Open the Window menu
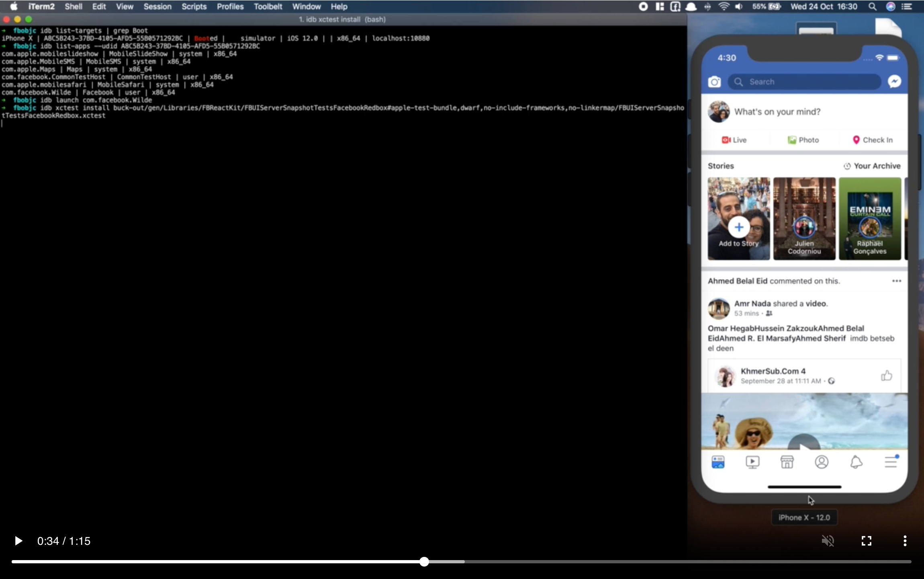924x579 pixels. point(306,6)
